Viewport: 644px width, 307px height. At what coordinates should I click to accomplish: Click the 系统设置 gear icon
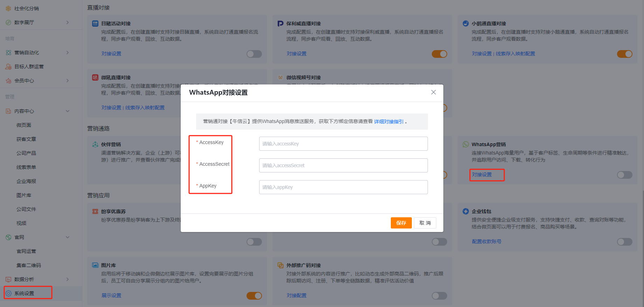click(x=8, y=293)
